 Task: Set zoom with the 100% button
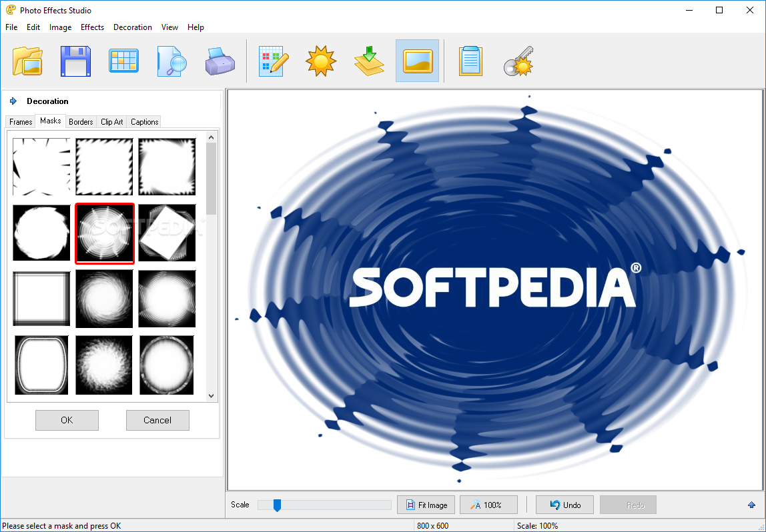[x=488, y=505]
